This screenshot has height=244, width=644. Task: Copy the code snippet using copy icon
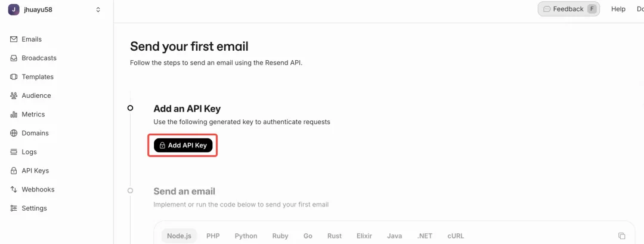point(621,236)
